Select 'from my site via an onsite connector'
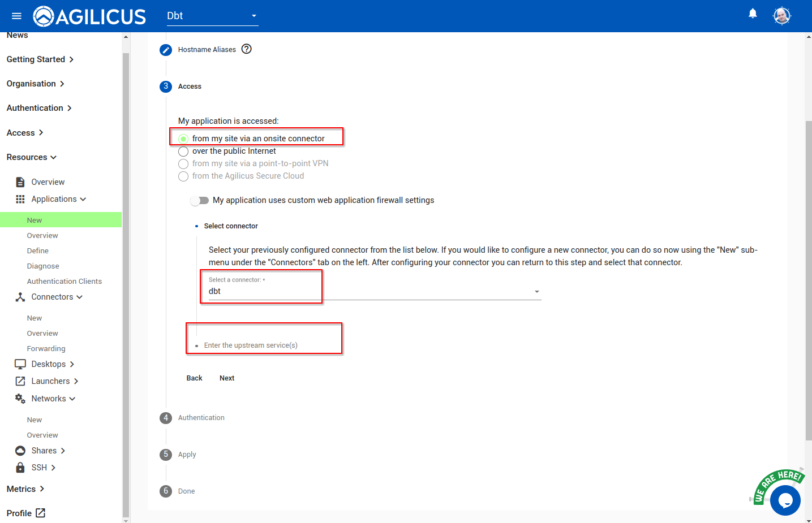Screen dimensions: 812x523 (183, 139)
